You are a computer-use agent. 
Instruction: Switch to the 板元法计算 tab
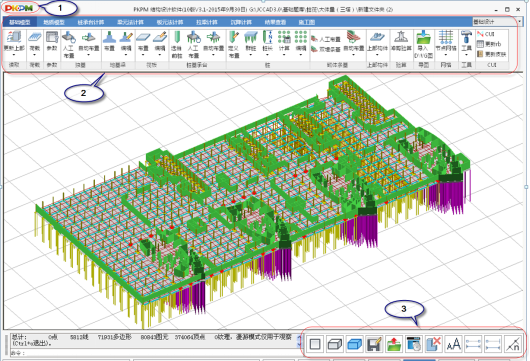170,22
